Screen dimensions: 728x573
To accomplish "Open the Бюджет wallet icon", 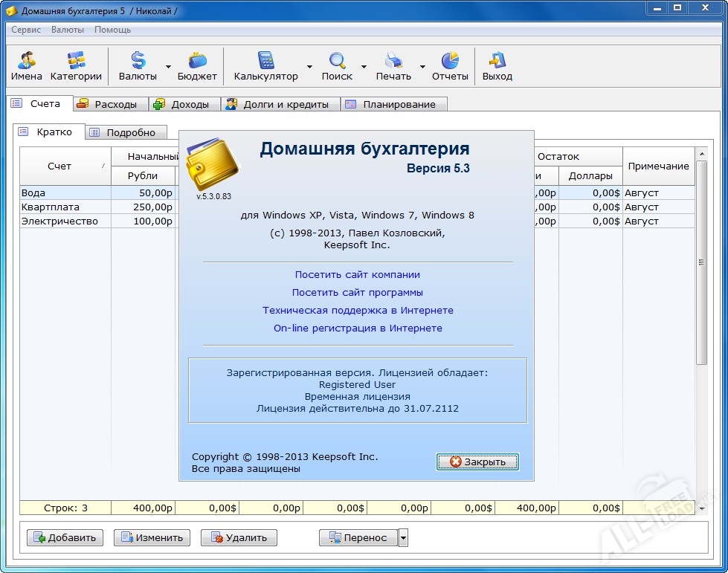I will pyautogui.click(x=197, y=61).
